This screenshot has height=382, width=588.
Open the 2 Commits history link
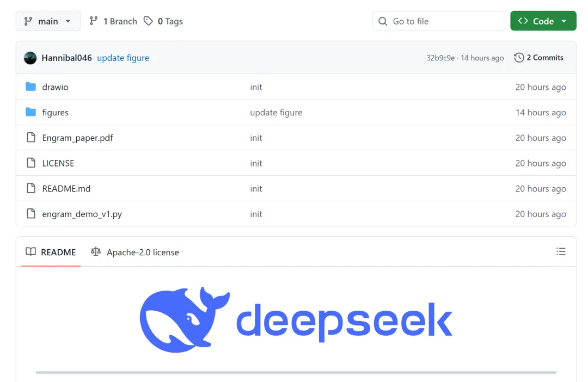tap(539, 58)
